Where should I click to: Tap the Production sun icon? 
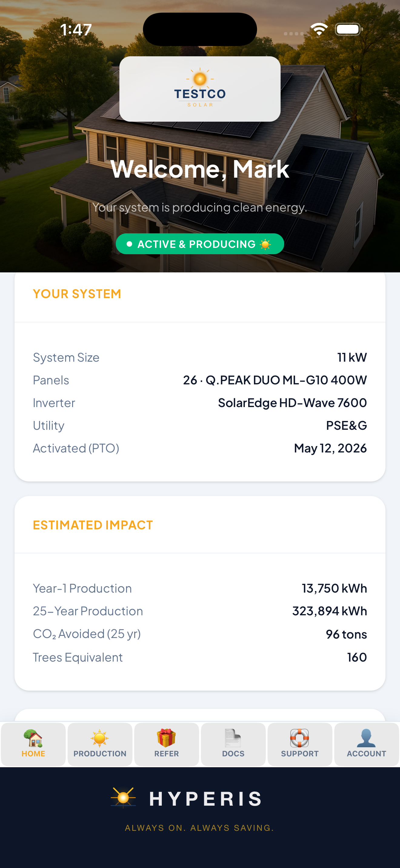tap(99, 738)
